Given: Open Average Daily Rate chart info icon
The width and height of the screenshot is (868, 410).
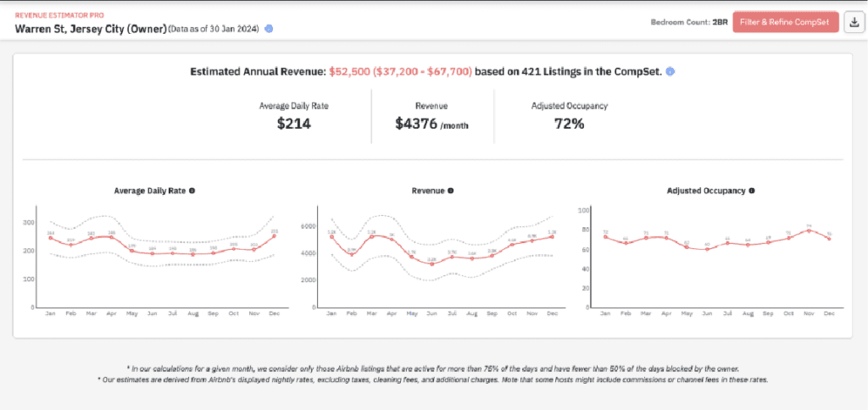Looking at the screenshot, I should pyautogui.click(x=192, y=191).
